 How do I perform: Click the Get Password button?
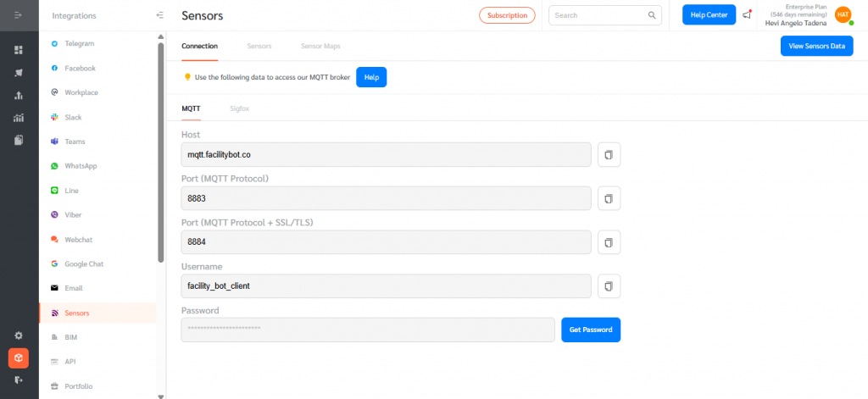[591, 330]
